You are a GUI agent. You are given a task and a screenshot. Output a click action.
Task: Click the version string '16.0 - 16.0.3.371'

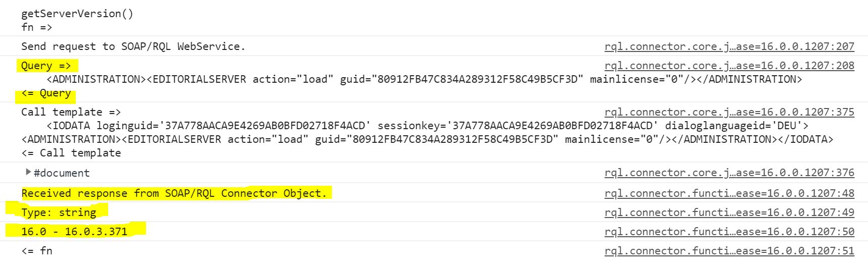(74, 232)
